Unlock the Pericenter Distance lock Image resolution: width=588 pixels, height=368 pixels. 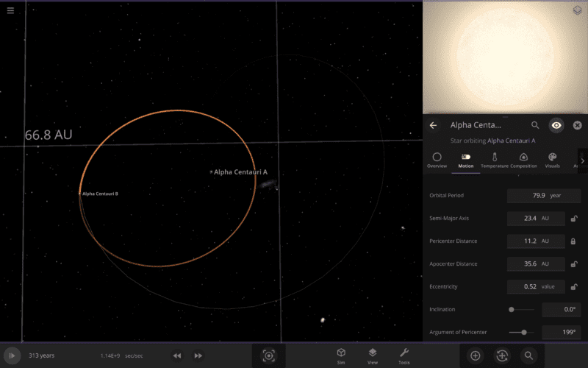[573, 241]
